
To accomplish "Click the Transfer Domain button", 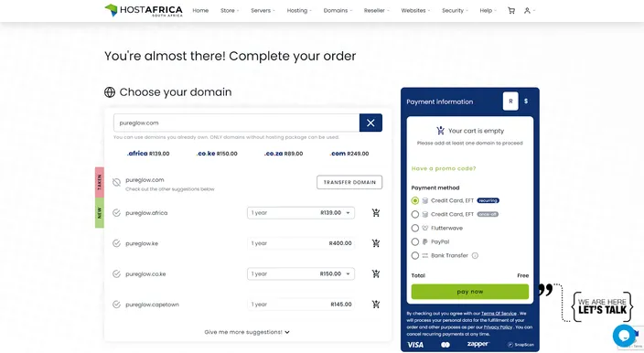I will coord(349,182).
